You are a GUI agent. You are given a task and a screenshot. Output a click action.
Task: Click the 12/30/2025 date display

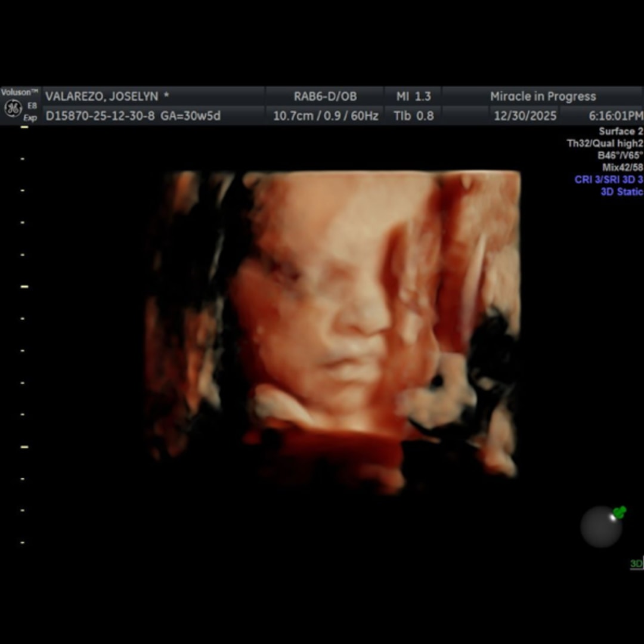pos(525,116)
